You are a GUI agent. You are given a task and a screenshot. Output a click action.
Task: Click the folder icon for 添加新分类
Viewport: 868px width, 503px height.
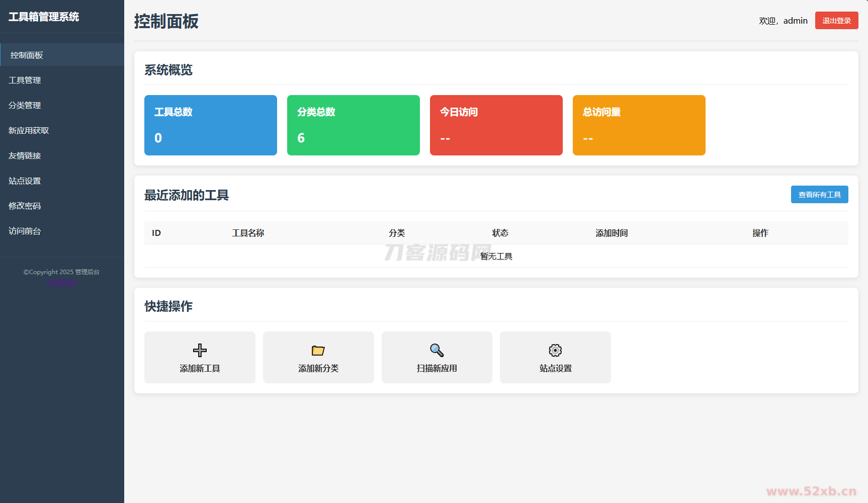318,350
